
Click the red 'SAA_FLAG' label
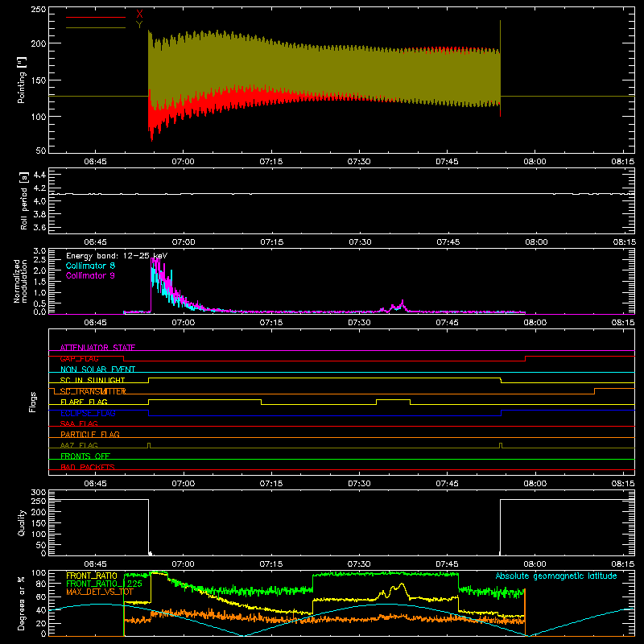click(x=79, y=423)
